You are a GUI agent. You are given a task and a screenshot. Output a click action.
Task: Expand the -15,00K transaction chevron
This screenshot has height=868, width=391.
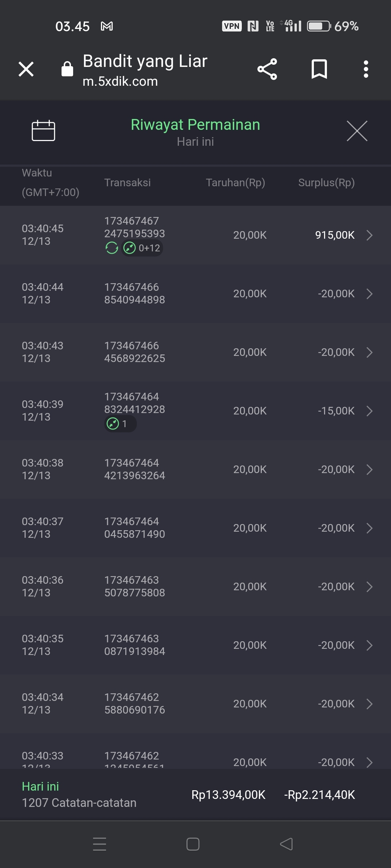pos(369,411)
